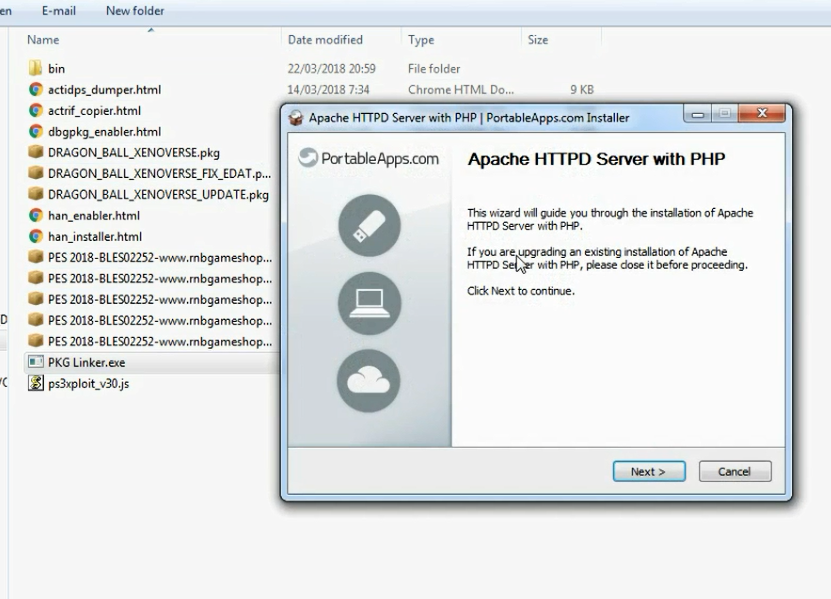The height and width of the screenshot is (599, 831).
Task: Open the E-mail toolbar command
Action: (59, 11)
